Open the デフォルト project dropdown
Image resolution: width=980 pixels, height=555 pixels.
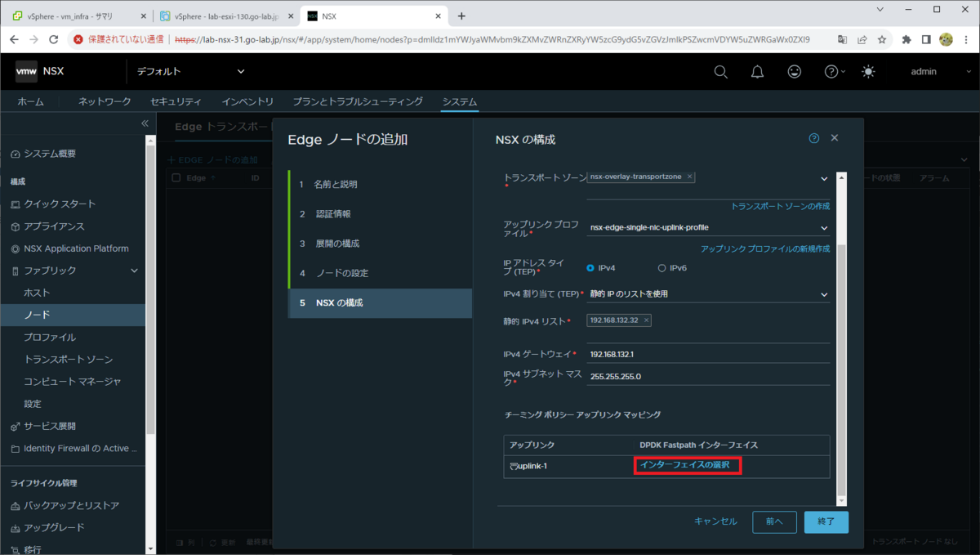point(190,72)
